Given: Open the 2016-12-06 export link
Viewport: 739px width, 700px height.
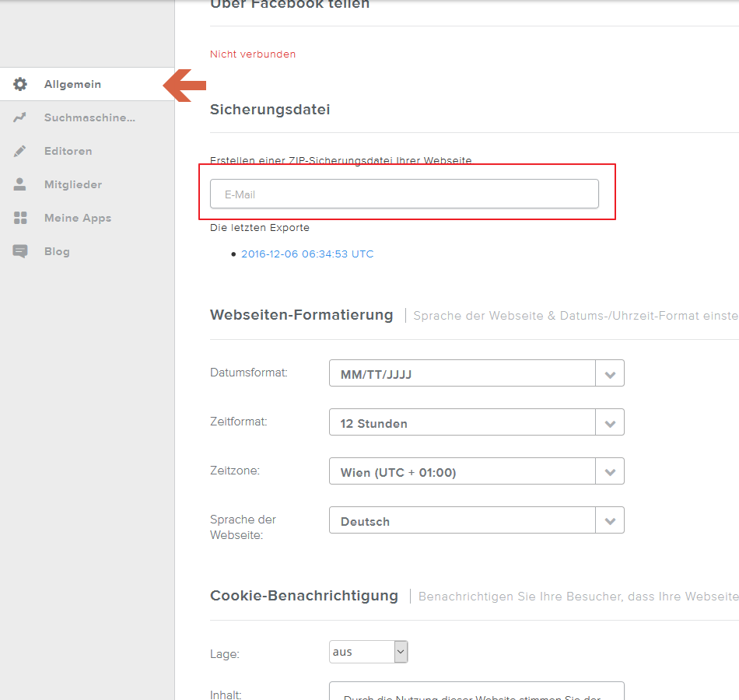Looking at the screenshot, I should (x=307, y=254).
